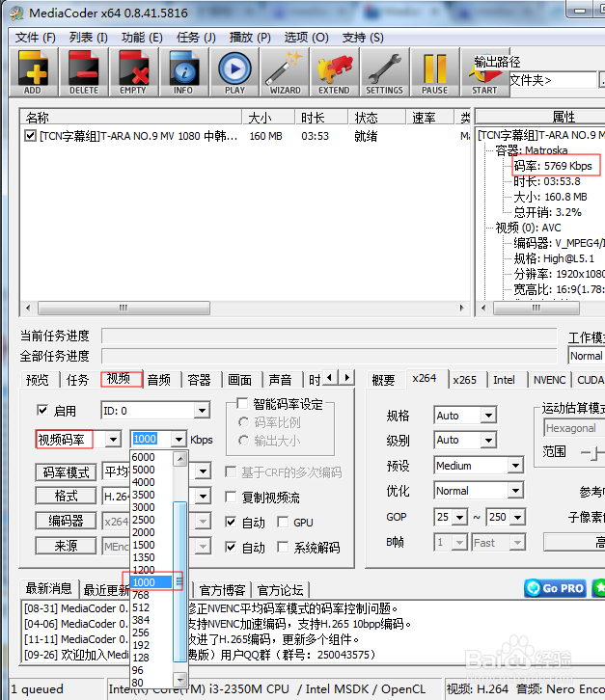Click the PLAY toolbar icon
Viewport: 605px width, 700px height.
(234, 72)
